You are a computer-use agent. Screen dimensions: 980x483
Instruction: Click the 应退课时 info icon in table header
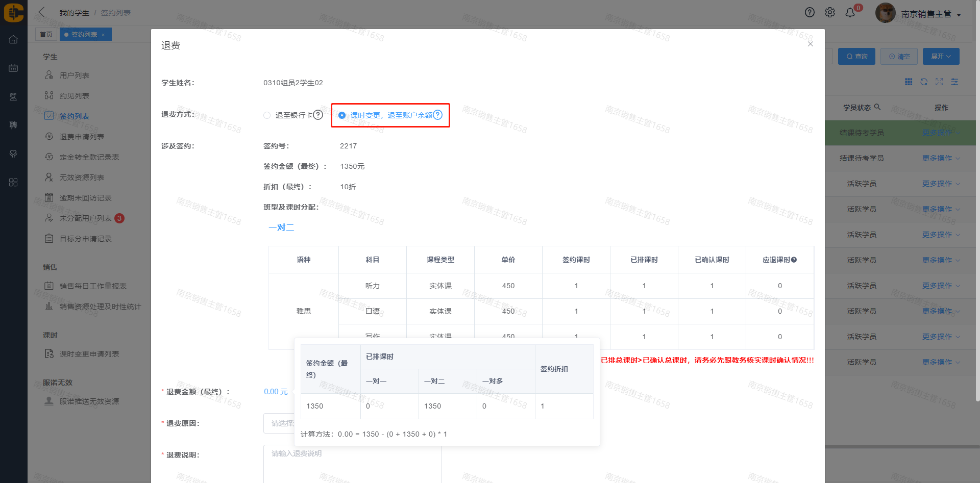click(794, 260)
